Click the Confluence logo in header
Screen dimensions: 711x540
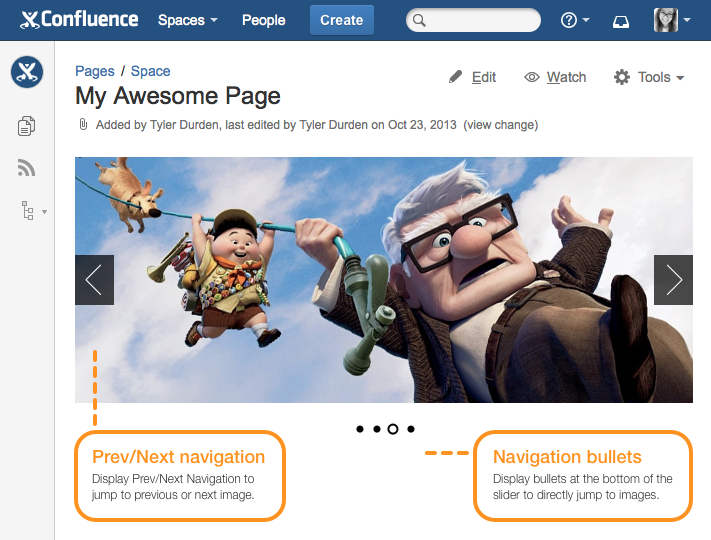click(x=79, y=19)
